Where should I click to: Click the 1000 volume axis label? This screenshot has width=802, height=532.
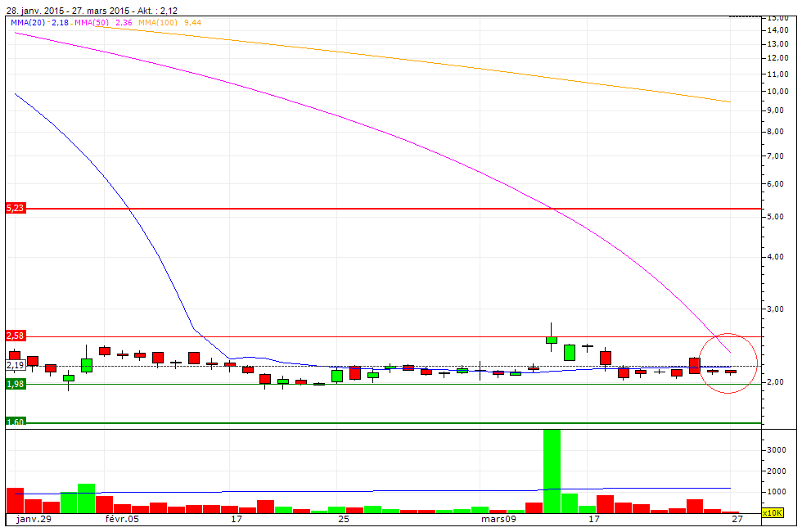click(777, 492)
